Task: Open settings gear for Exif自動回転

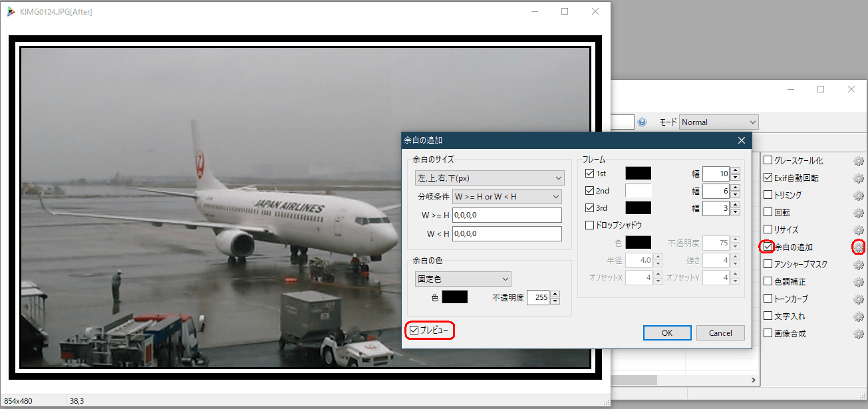Action: coord(858,178)
